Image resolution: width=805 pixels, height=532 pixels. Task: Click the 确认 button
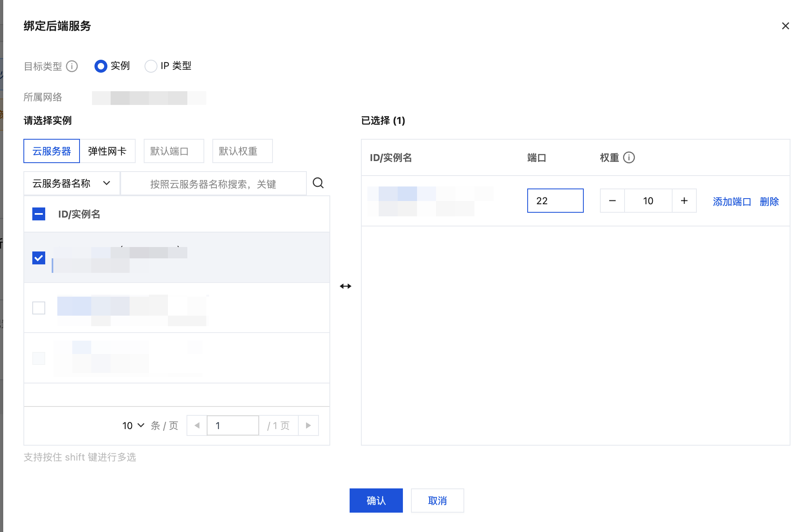[376, 501]
